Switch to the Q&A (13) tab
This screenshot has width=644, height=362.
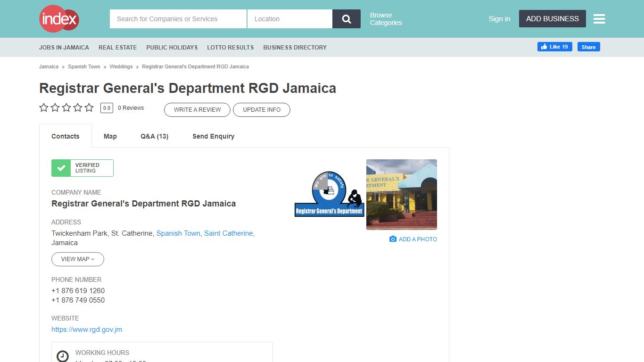pos(155,136)
